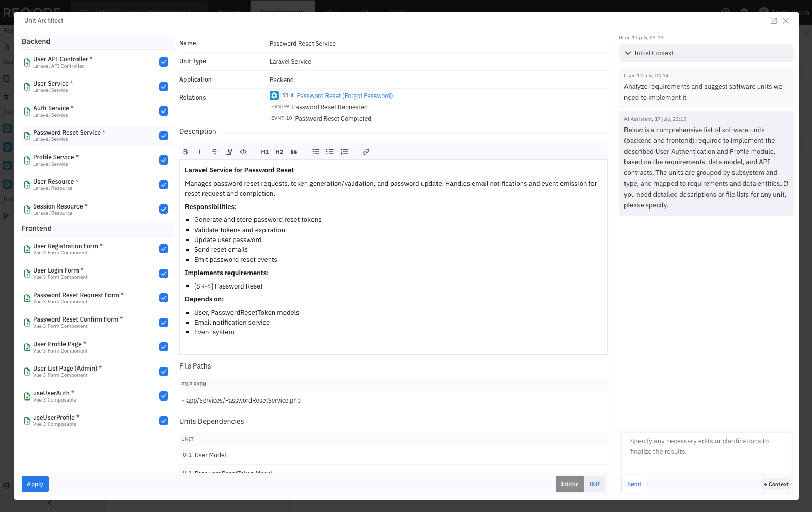Uncheck User List Page (Admin) unit
This screenshot has height=512, width=812.
click(x=164, y=372)
